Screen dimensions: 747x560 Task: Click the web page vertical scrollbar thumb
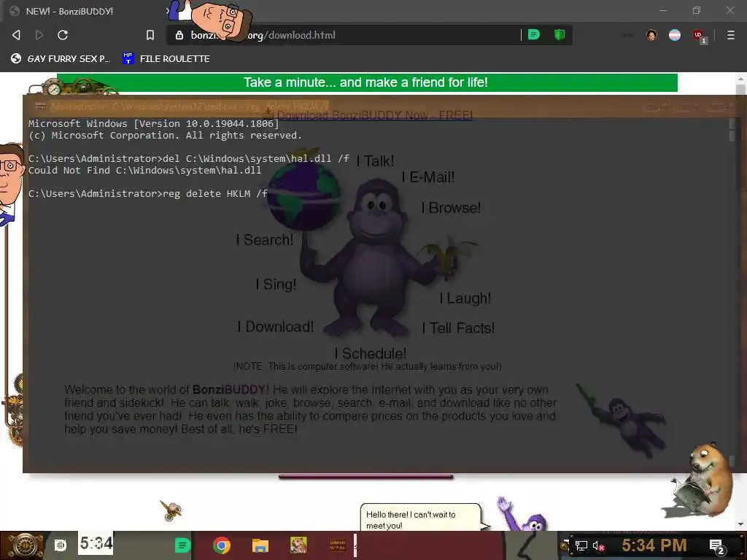(740, 136)
